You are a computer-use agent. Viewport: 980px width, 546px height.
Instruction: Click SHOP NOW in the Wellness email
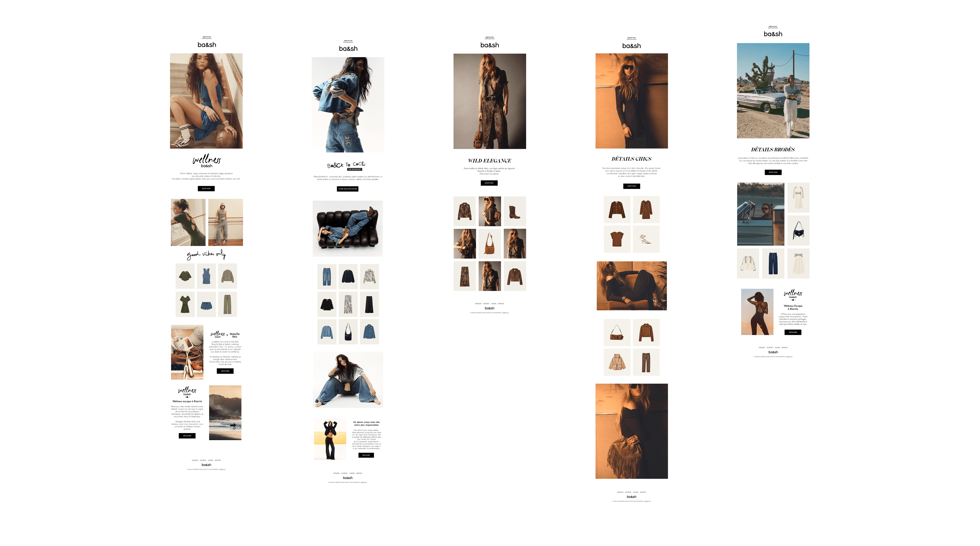pyautogui.click(x=206, y=188)
